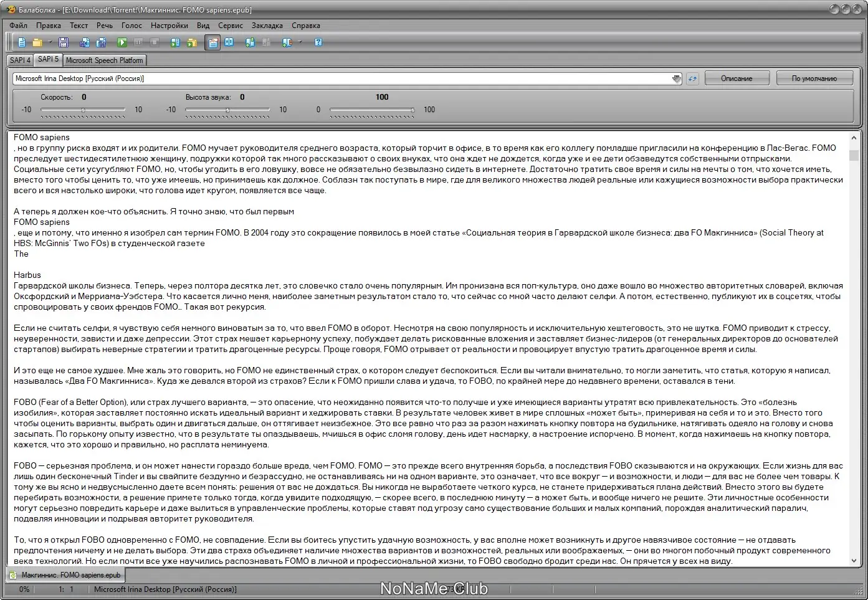Open the A-B dictionary book icon
Image resolution: width=868 pixels, height=600 pixels.
(229, 42)
